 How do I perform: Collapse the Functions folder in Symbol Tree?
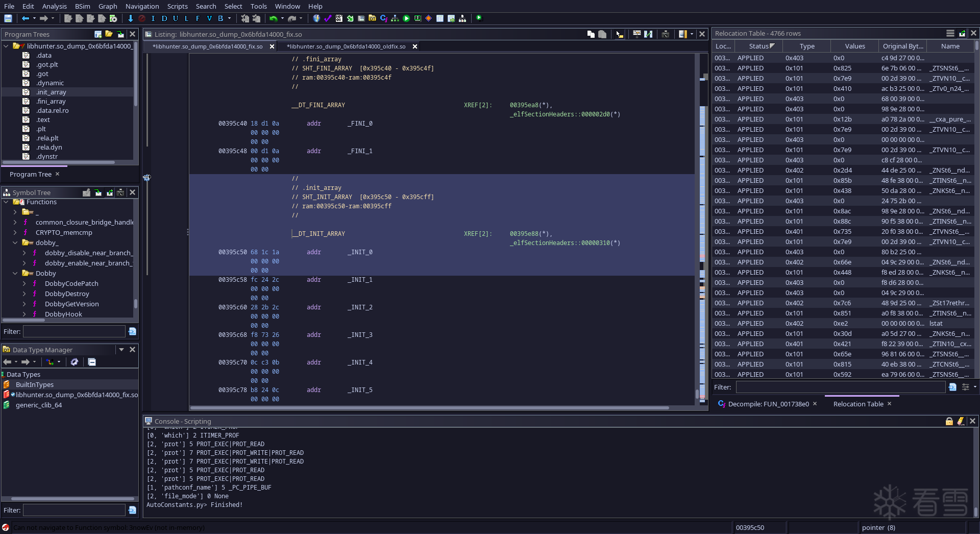click(x=6, y=202)
